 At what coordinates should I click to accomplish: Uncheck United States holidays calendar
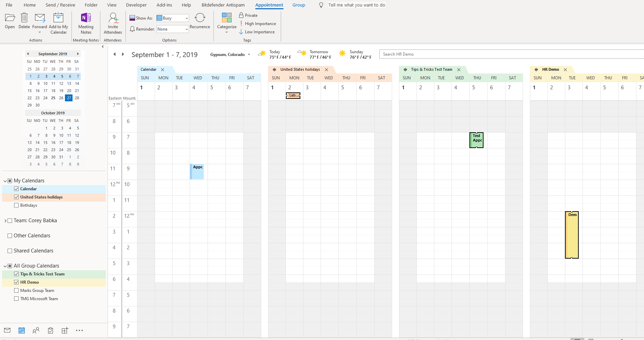pos(16,197)
